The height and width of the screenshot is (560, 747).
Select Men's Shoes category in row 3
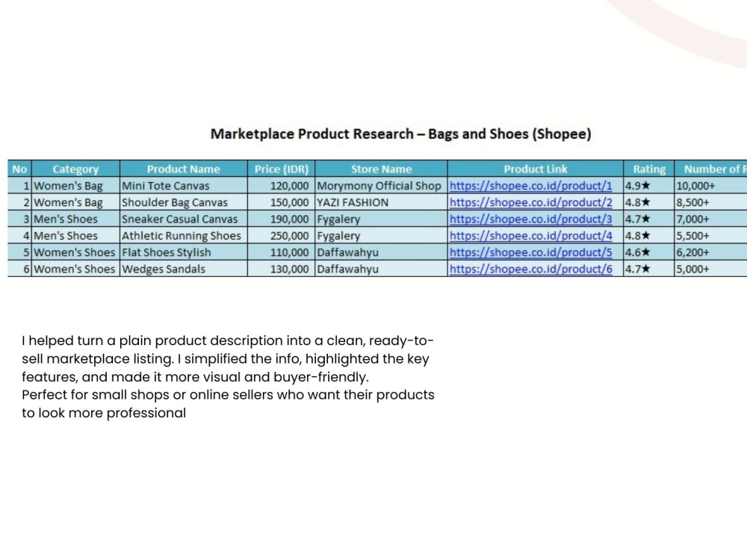75,219
